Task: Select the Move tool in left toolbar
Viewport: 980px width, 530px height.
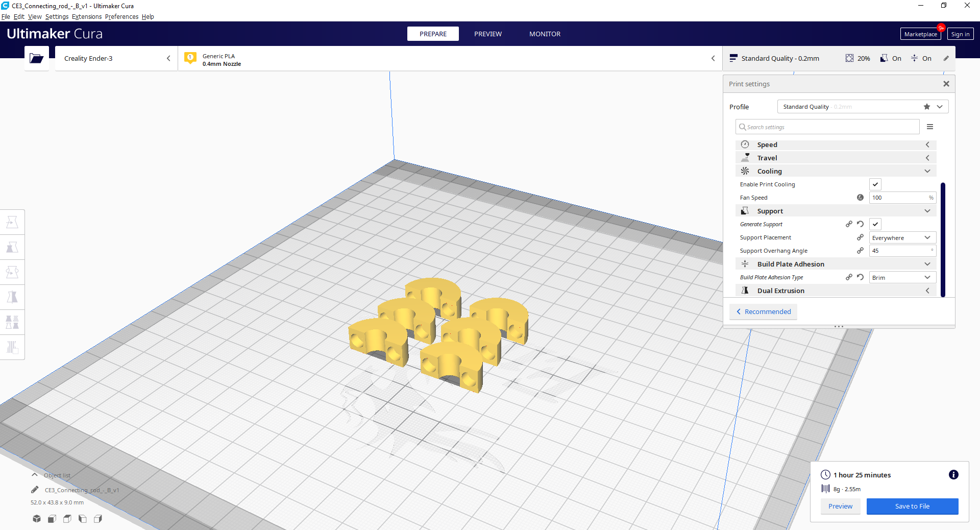Action: [12, 222]
